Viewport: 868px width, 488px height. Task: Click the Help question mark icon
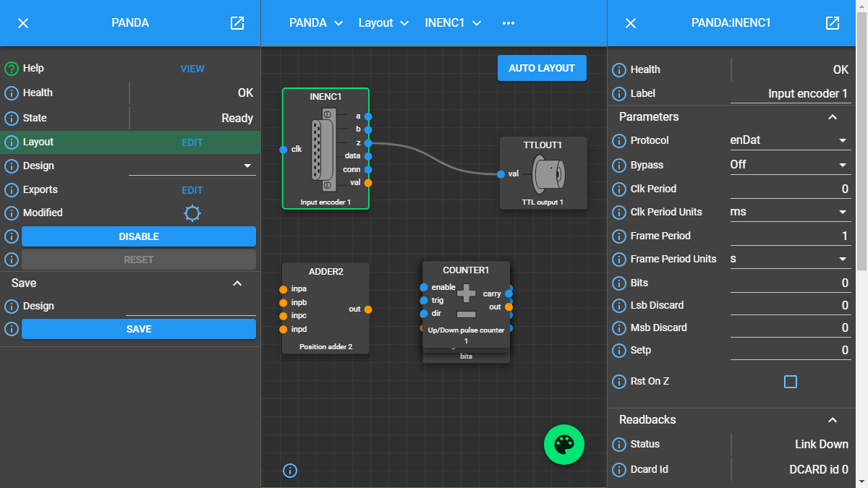pyautogui.click(x=12, y=69)
